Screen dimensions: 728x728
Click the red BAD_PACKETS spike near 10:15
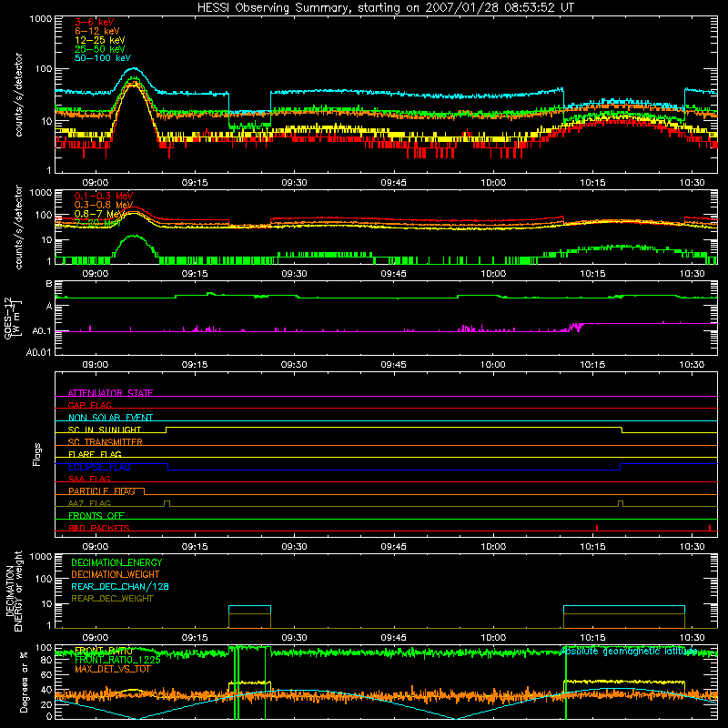[597, 528]
